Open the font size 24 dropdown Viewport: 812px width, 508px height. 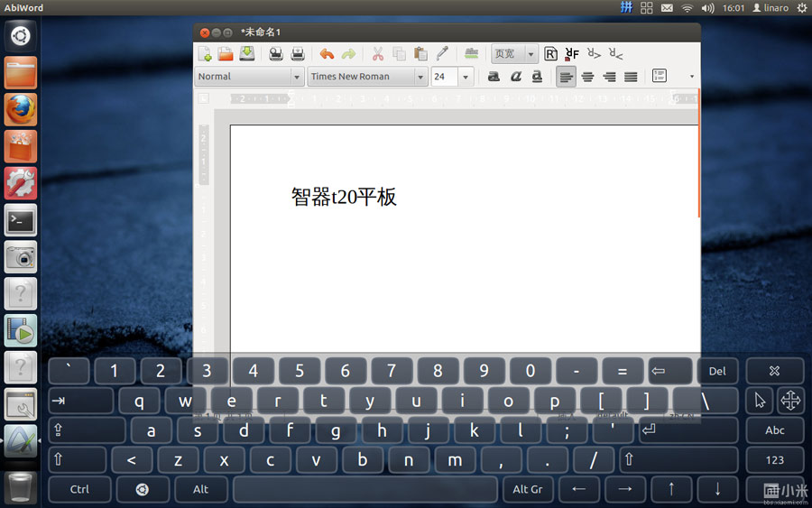(x=466, y=77)
